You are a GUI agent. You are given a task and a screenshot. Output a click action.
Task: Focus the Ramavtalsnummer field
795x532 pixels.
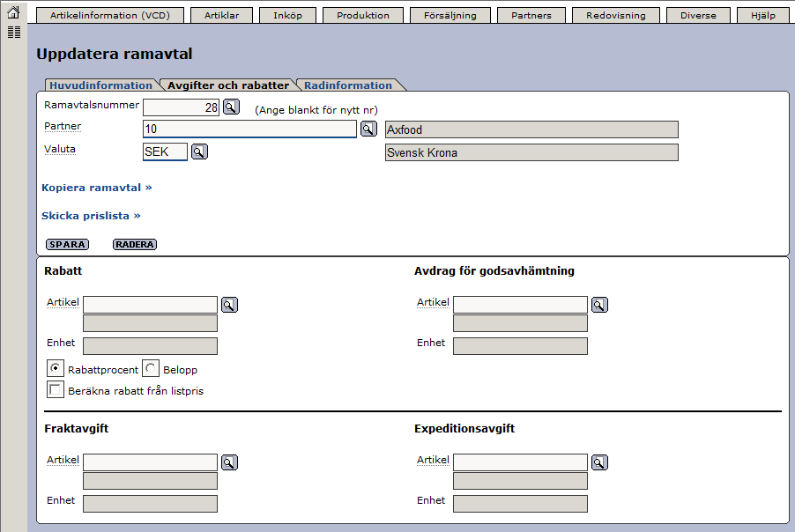181,107
